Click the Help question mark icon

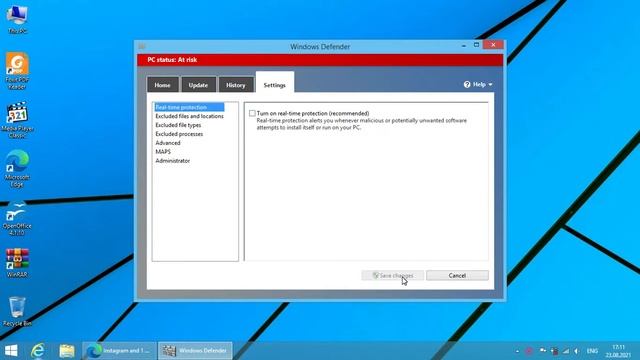click(467, 84)
